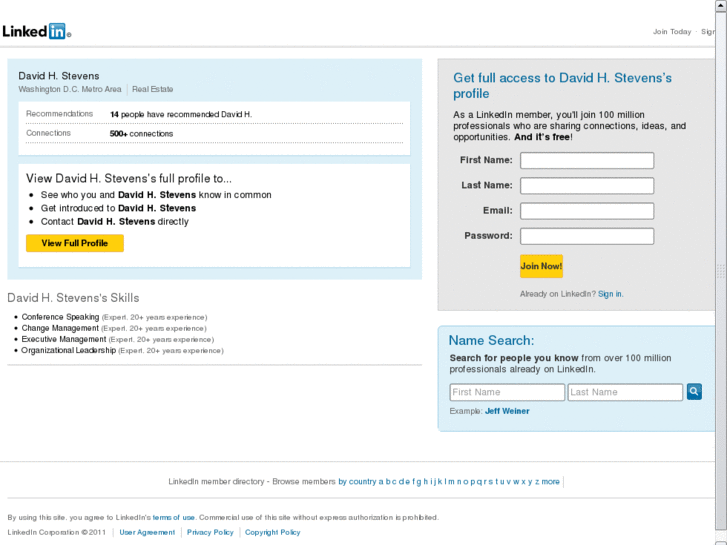Click the View Full Profile button
Viewport: 727px width, 545px height.
pos(75,243)
